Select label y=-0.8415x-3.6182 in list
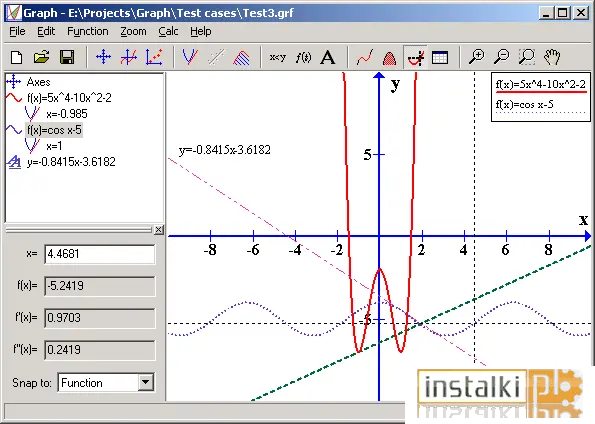 coord(71,162)
